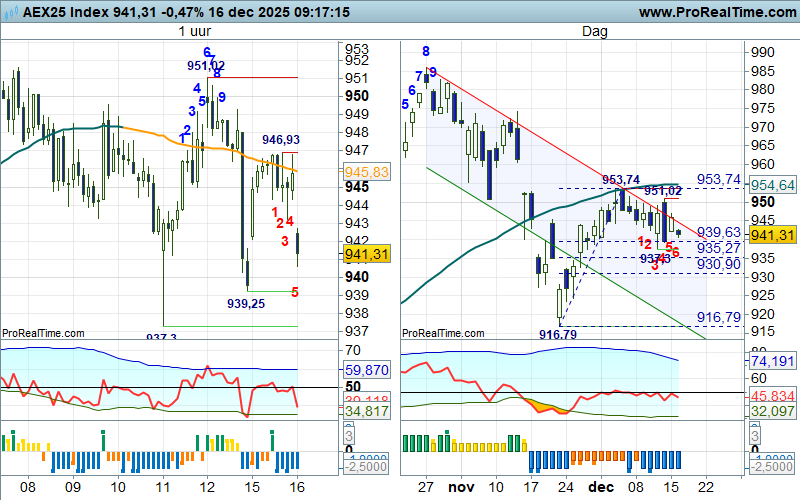Select the 'Dag' chart panel header
The image size is (800, 500).
point(594,32)
